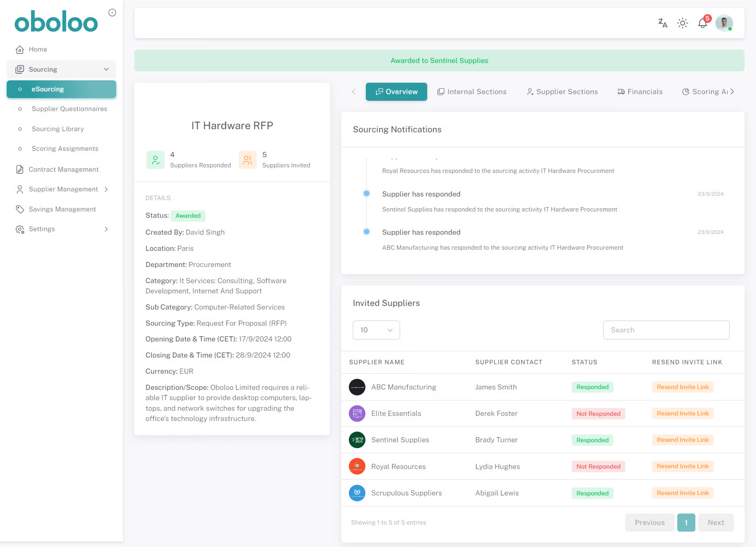Click the Sourcing Notifications heading
Image resolution: width=756 pixels, height=547 pixels.
click(397, 130)
